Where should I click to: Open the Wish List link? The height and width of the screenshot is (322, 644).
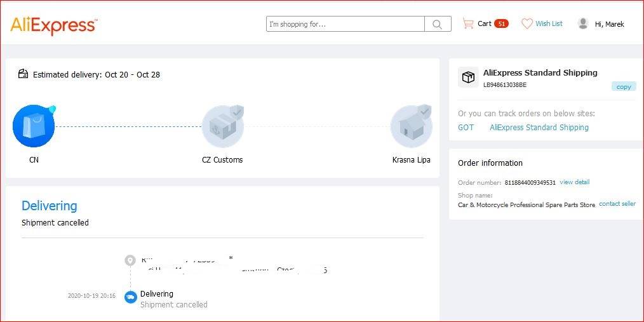pos(549,23)
